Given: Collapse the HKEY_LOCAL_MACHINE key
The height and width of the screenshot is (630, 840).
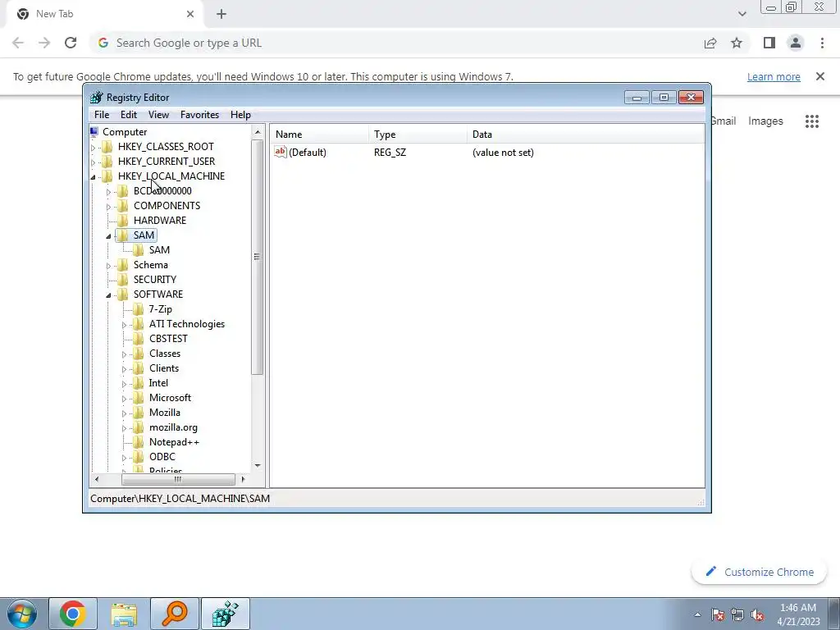Looking at the screenshot, I should click(x=94, y=177).
